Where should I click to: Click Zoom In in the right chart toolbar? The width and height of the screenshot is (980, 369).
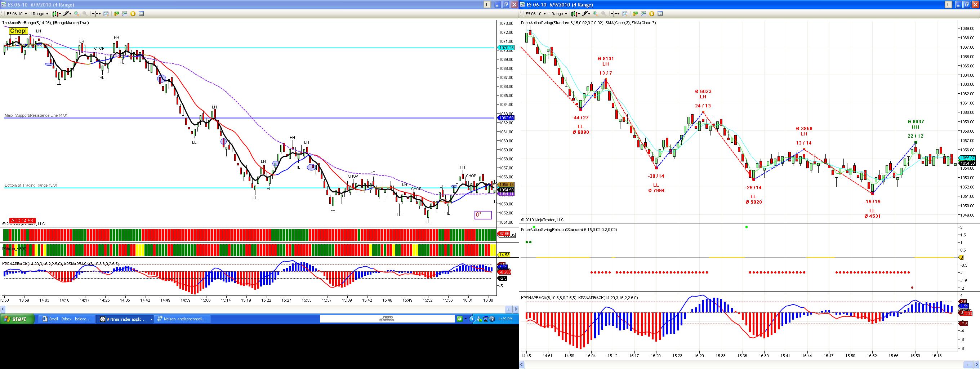pyautogui.click(x=595, y=14)
